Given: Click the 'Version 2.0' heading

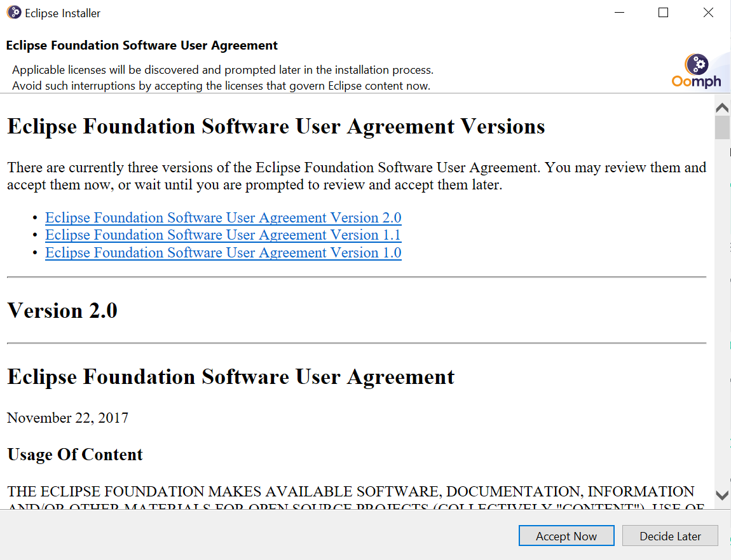Looking at the screenshot, I should point(62,311).
